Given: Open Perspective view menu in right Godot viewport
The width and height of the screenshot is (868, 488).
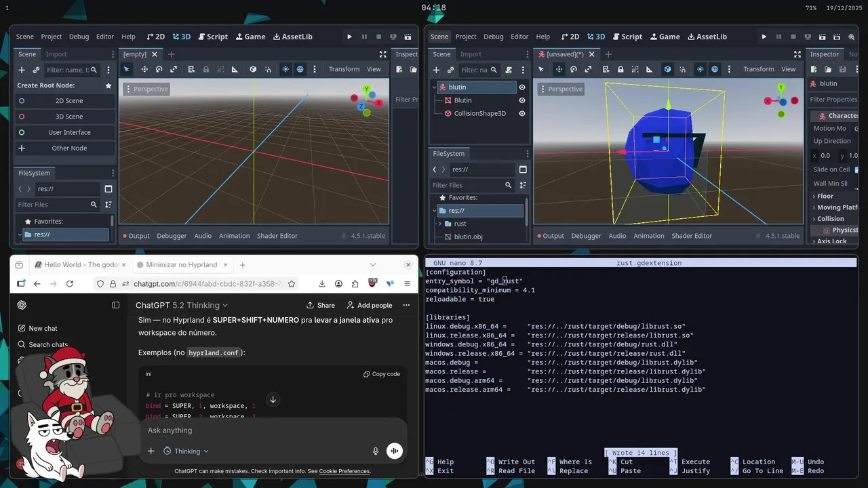Looking at the screenshot, I should point(561,89).
